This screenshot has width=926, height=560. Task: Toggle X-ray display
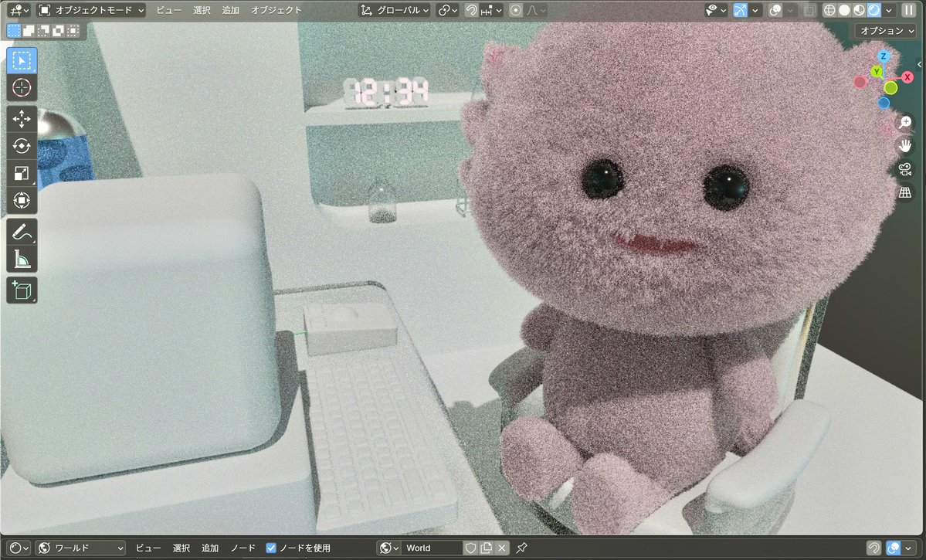coord(809,10)
